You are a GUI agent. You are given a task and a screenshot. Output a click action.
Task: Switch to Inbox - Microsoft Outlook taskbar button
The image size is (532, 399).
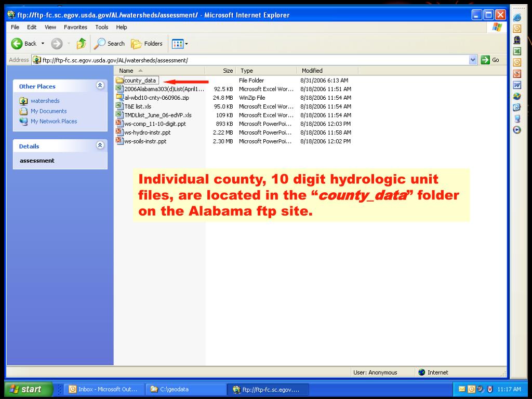(104, 389)
